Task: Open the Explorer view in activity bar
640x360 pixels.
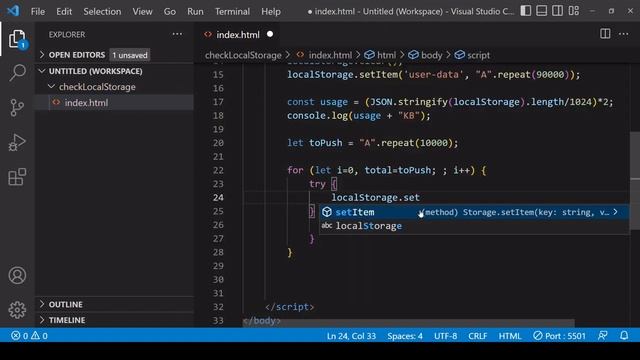Action: click(x=18, y=39)
